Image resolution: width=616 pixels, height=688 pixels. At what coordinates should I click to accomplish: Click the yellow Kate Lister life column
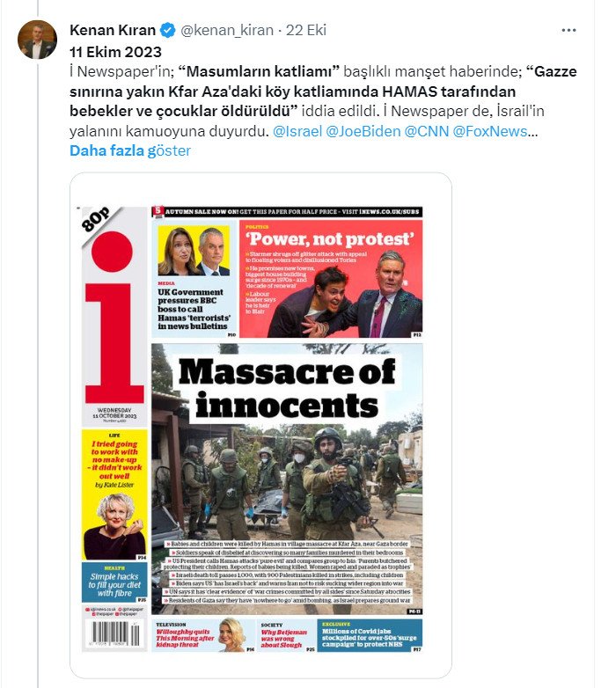tap(114, 495)
